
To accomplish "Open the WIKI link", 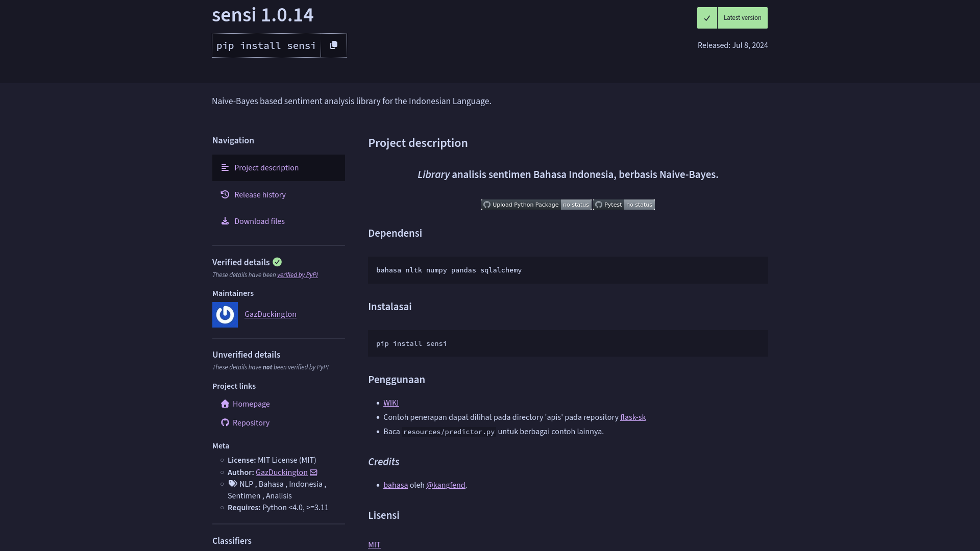I will tap(391, 403).
